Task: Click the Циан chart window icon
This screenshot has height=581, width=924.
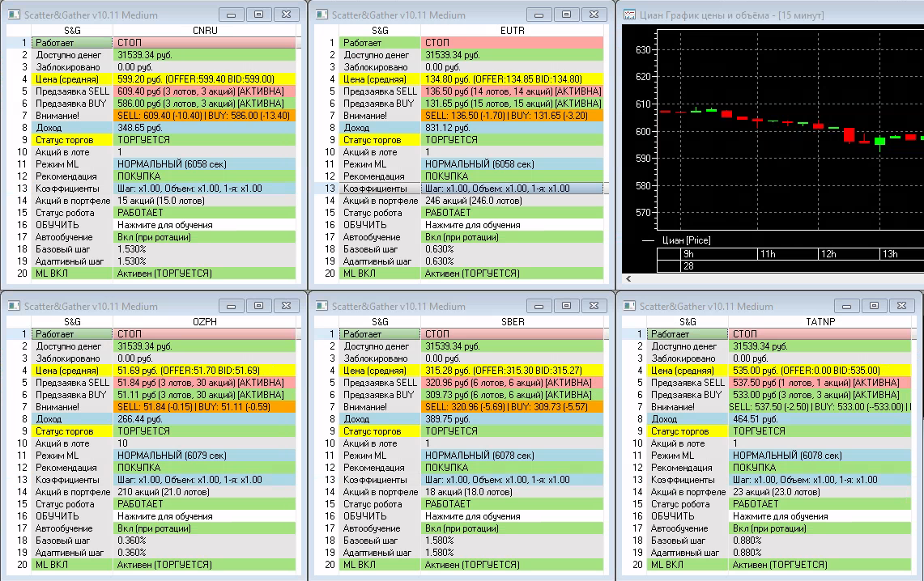Action: coord(630,15)
